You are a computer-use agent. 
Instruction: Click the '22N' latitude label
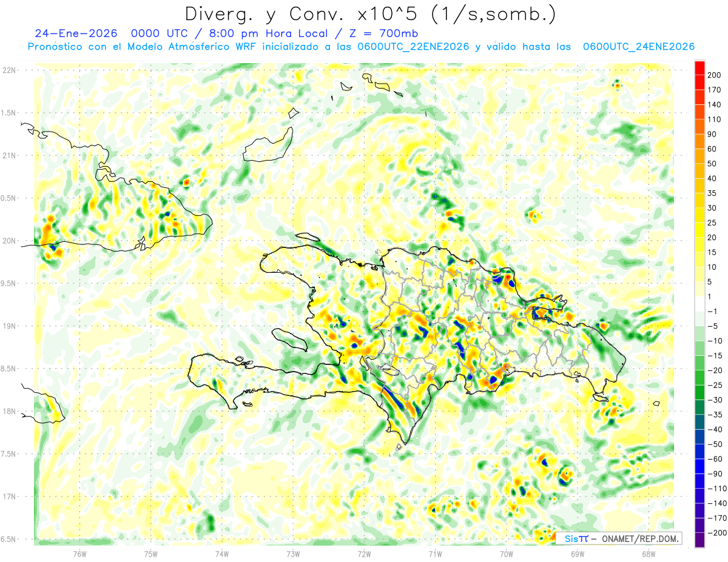point(8,70)
